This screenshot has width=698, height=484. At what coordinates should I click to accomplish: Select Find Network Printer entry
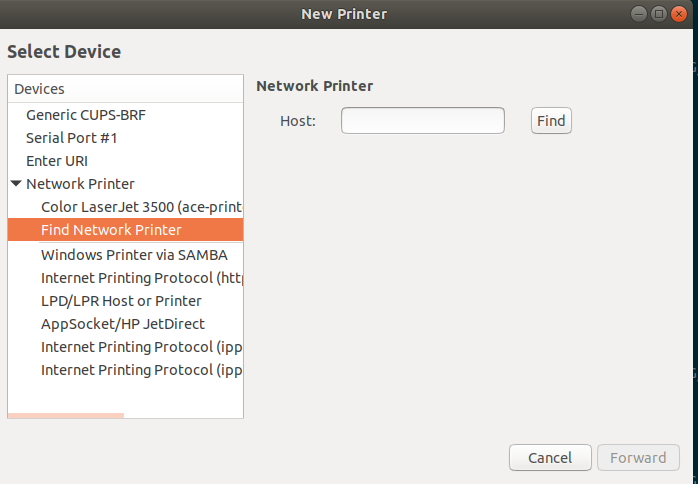click(111, 230)
